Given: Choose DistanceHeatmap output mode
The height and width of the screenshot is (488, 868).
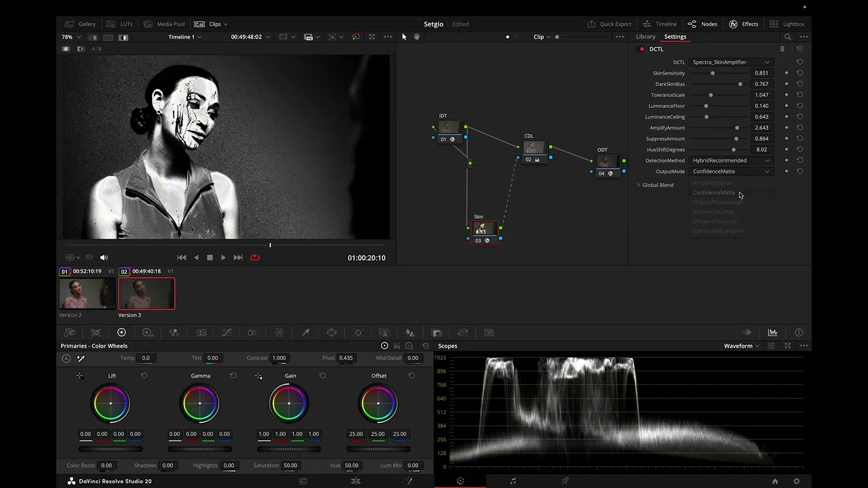Looking at the screenshot, I should [x=715, y=222].
